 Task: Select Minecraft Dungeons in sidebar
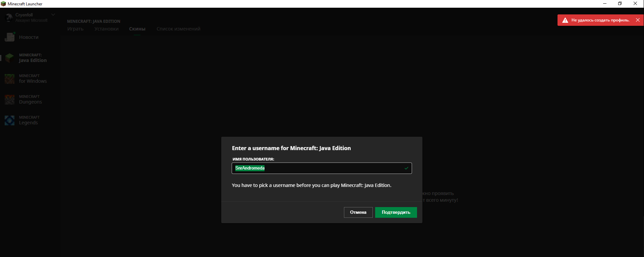[30, 99]
